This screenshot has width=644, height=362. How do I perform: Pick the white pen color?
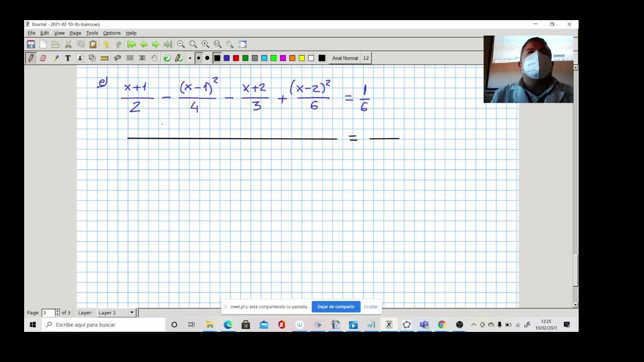pyautogui.click(x=311, y=58)
